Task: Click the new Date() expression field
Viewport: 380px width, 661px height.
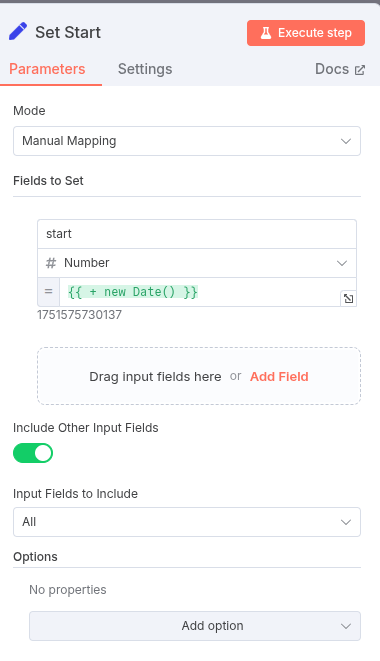Action: tap(200, 292)
